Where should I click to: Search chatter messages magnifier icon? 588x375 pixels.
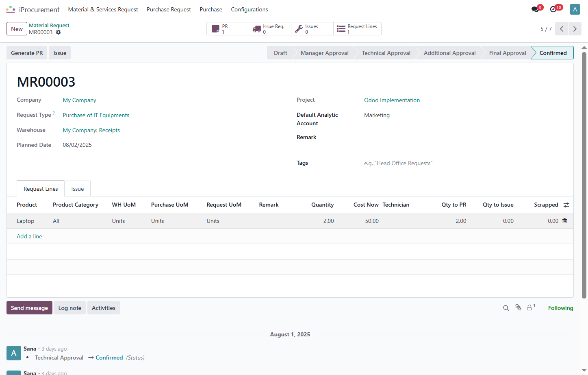pyautogui.click(x=506, y=308)
